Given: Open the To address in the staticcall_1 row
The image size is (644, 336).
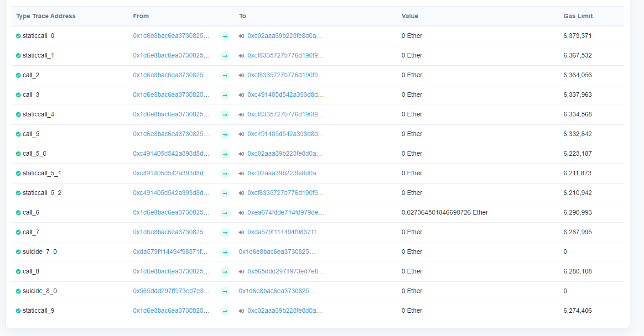Looking at the screenshot, I should click(286, 55).
